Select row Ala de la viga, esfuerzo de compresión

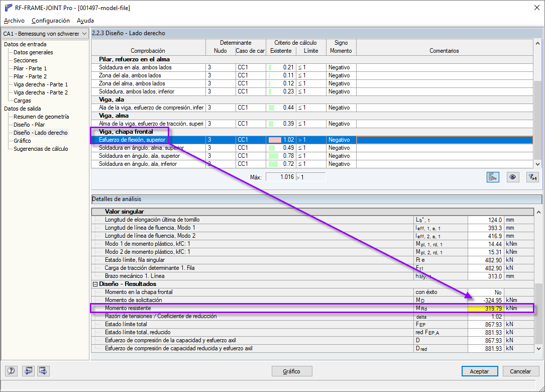(x=312, y=108)
